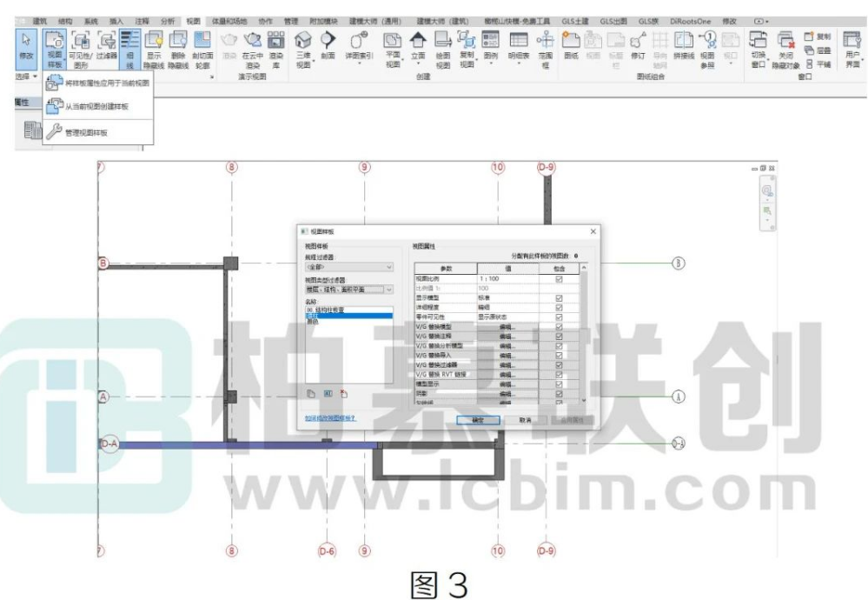Click the 剖面 (Section) tool

[x=328, y=45]
